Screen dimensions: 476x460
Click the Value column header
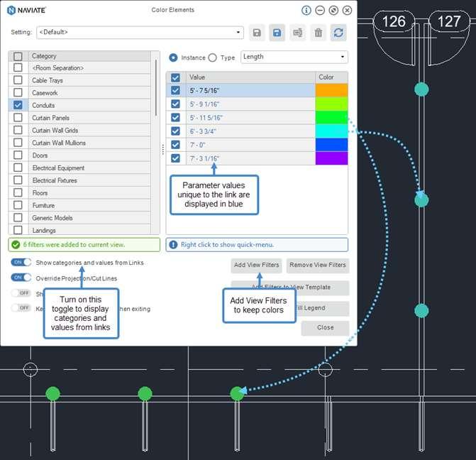[250, 77]
